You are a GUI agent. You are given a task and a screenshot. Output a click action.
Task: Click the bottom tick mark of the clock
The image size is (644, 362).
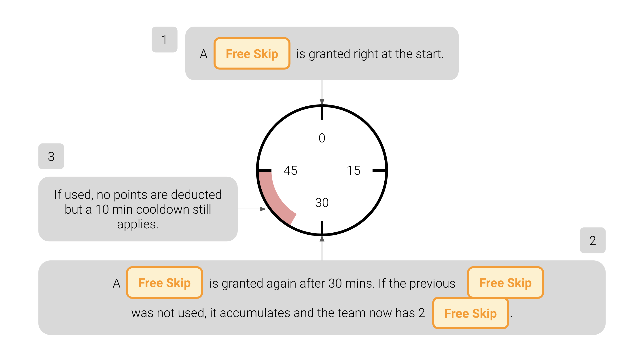pos(322,227)
